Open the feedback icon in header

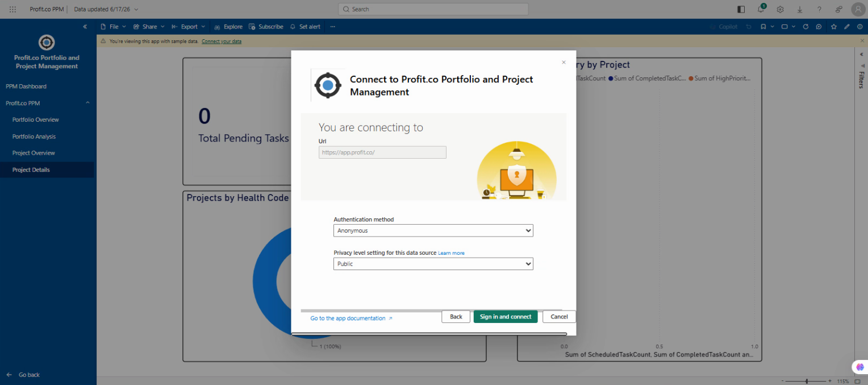(838, 9)
